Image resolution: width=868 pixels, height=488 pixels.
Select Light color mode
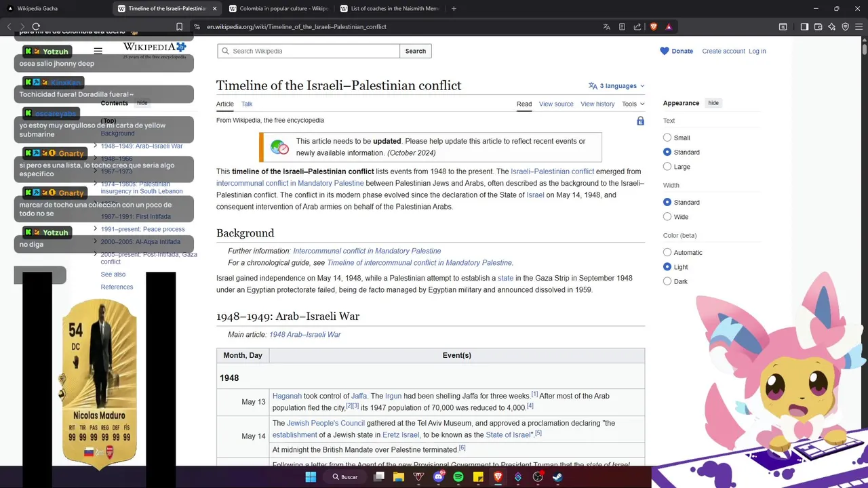pos(667,267)
